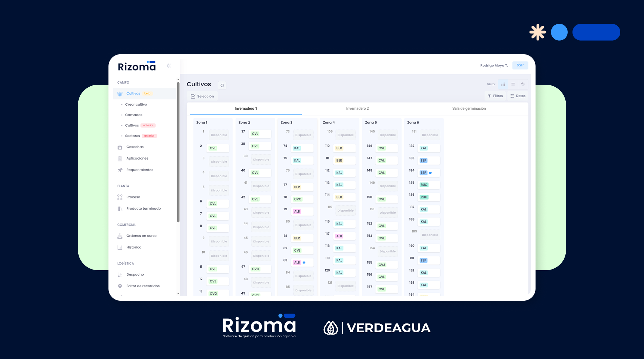Image resolution: width=644 pixels, height=359 pixels.
Task: Open the Filtros filter panel
Action: click(495, 96)
